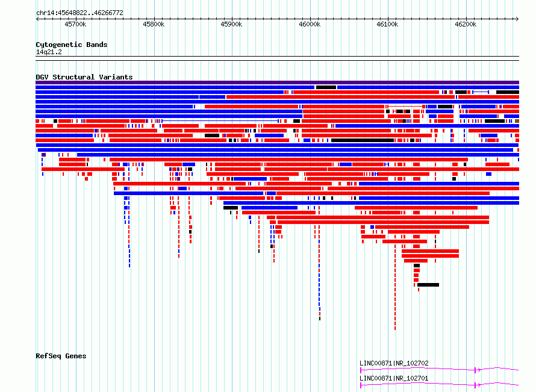Open the DGV Structural Variants track title
536x392 pixels.
[x=84, y=77]
